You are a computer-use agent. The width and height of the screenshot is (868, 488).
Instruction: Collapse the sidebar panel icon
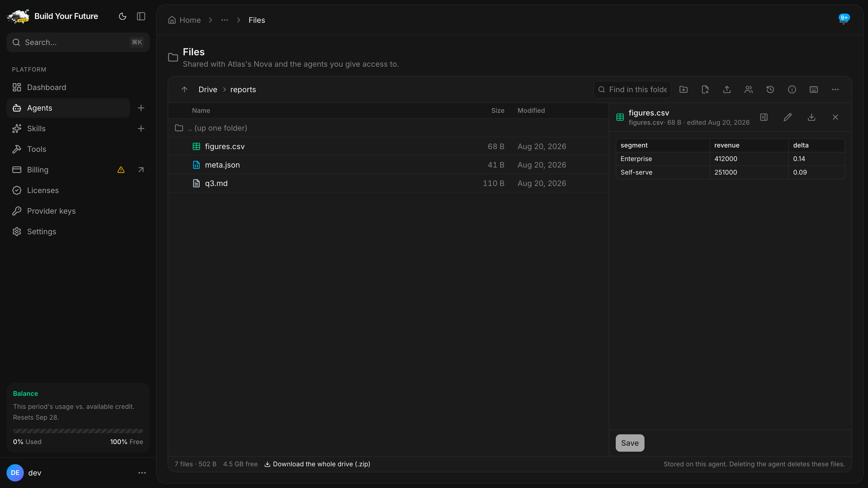click(141, 16)
